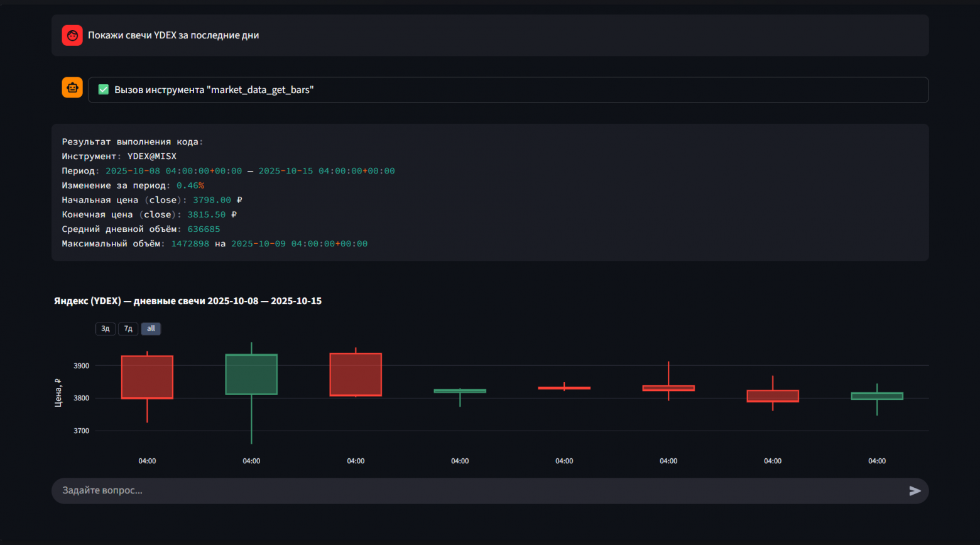Image resolution: width=980 pixels, height=545 pixels.
Task: Click the 3900 price axis label
Action: pos(82,366)
